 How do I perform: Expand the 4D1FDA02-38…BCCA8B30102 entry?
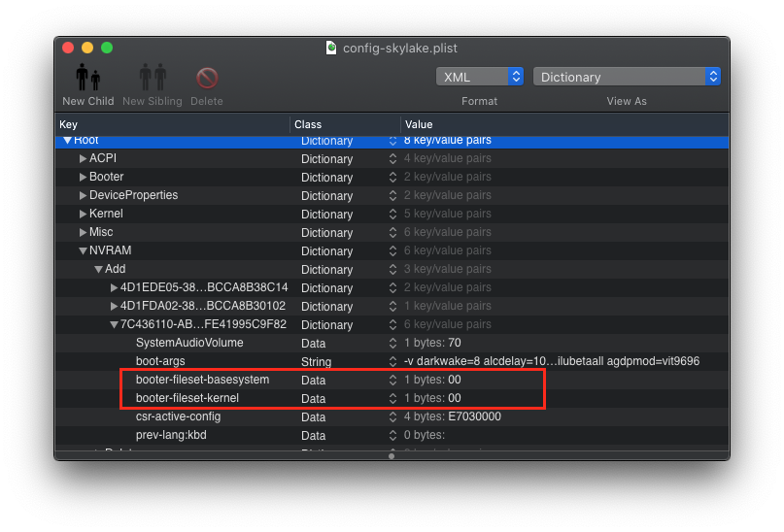[x=114, y=306]
